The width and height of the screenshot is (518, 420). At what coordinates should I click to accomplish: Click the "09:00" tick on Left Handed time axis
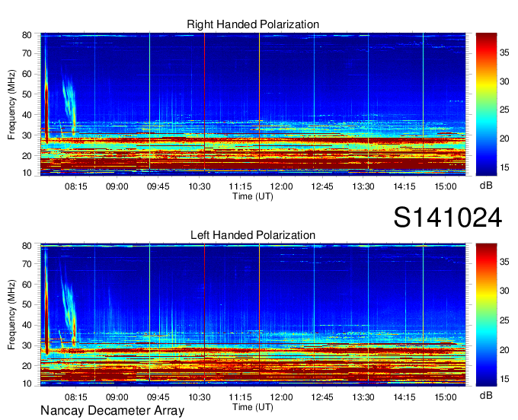click(117, 397)
